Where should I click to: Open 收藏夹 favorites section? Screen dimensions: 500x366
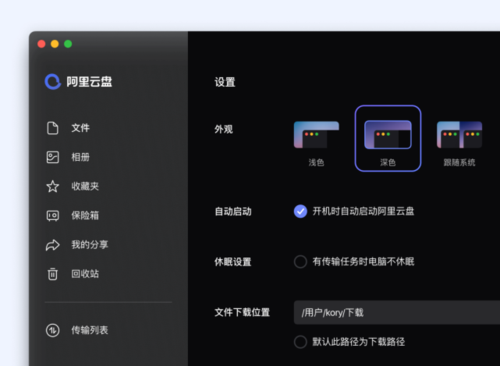(x=85, y=186)
